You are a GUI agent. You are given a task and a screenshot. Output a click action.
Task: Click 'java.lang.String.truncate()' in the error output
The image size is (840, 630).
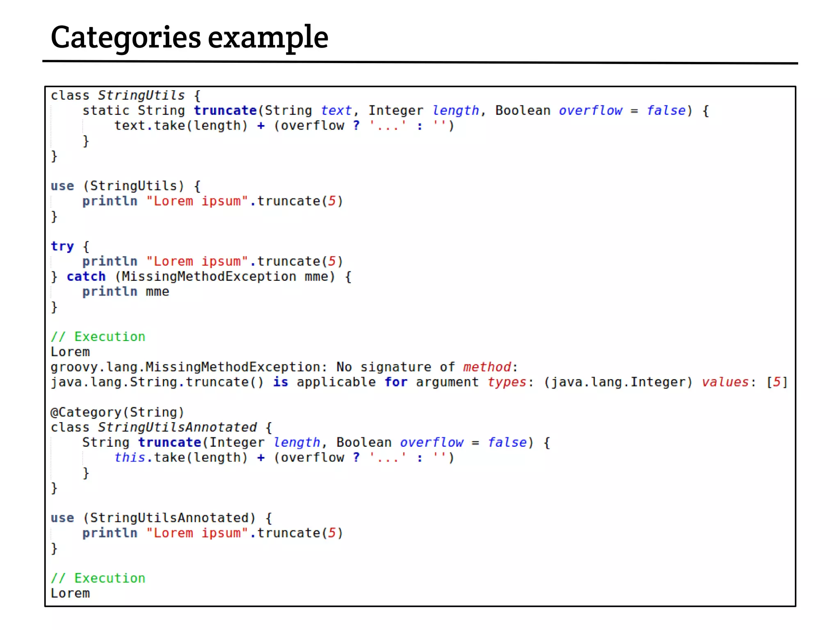click(x=157, y=382)
